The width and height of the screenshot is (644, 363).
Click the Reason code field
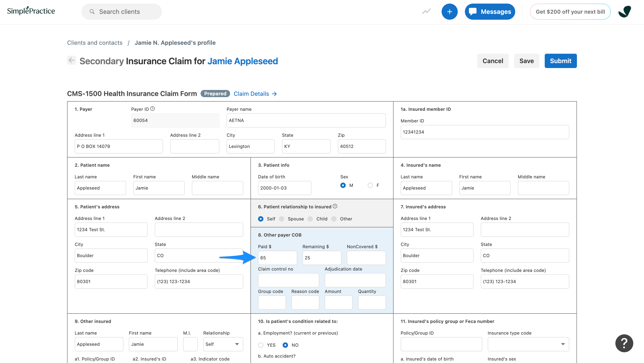305,302
